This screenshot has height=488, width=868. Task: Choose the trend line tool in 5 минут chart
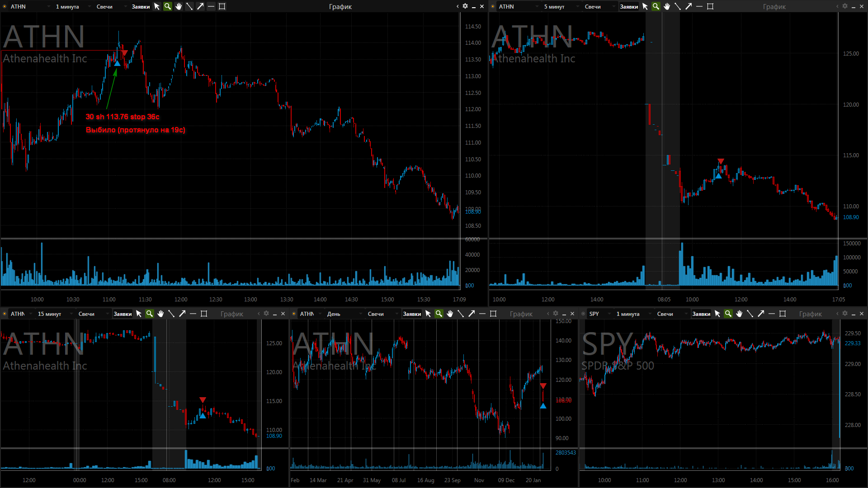(678, 6)
